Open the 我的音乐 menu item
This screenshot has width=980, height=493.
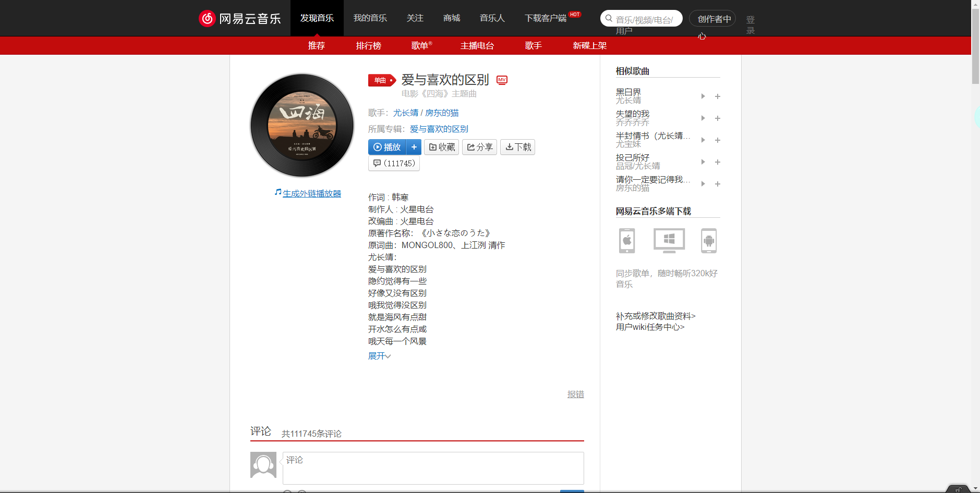pyautogui.click(x=370, y=18)
